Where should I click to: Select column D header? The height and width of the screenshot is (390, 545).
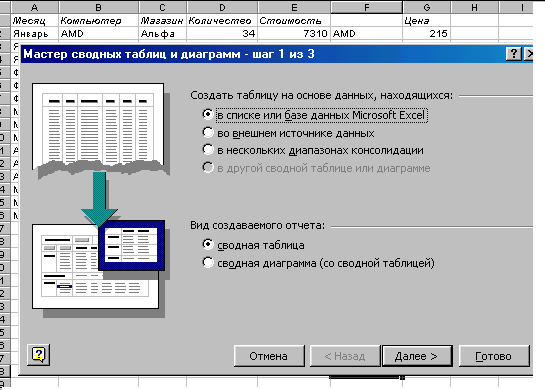pos(222,7)
